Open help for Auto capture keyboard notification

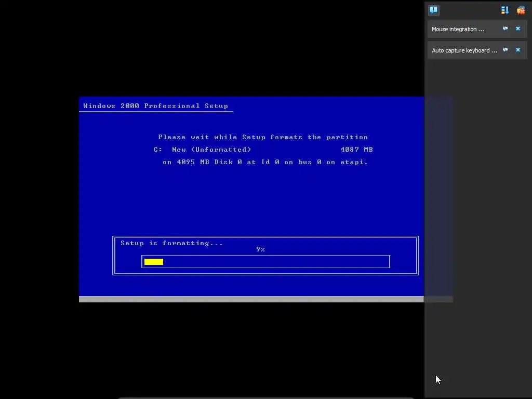505,50
